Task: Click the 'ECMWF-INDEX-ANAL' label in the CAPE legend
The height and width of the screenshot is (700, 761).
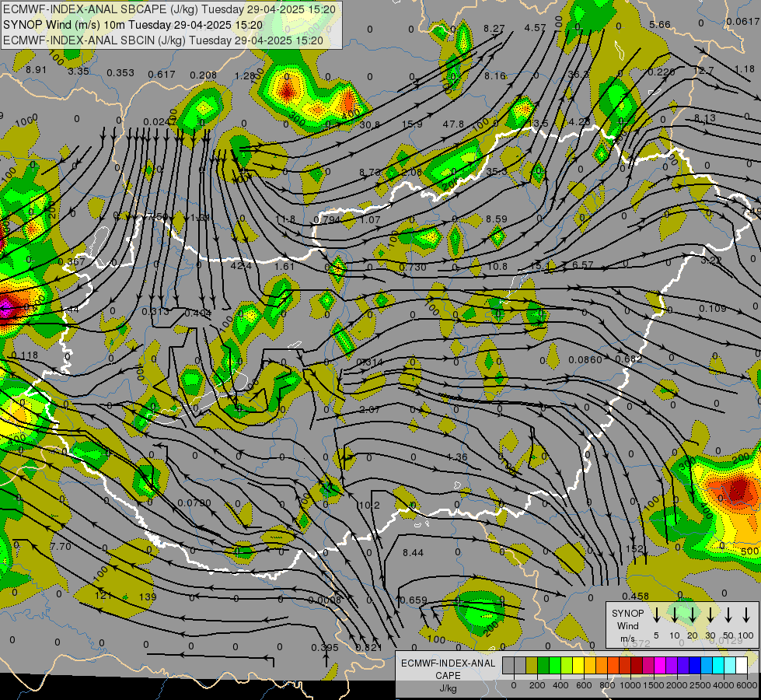Action: click(x=448, y=663)
